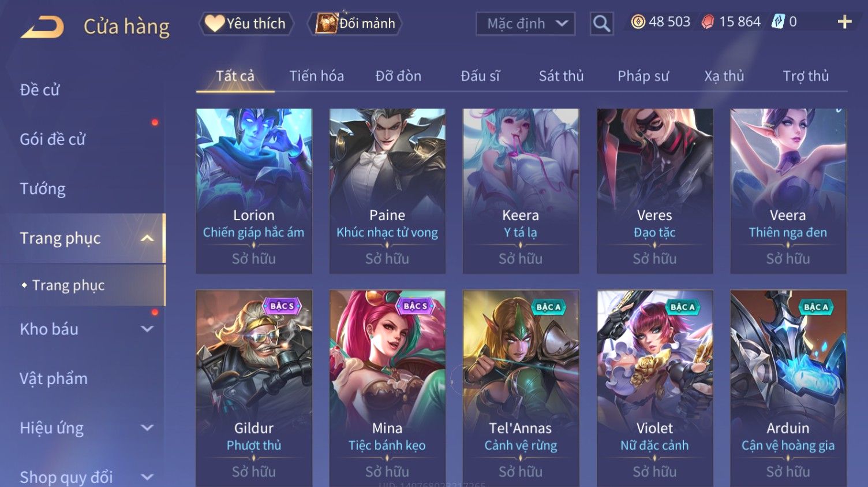This screenshot has width=868, height=487.
Task: Open Yêu thích favorites heart button
Action: pyautogui.click(x=246, y=24)
